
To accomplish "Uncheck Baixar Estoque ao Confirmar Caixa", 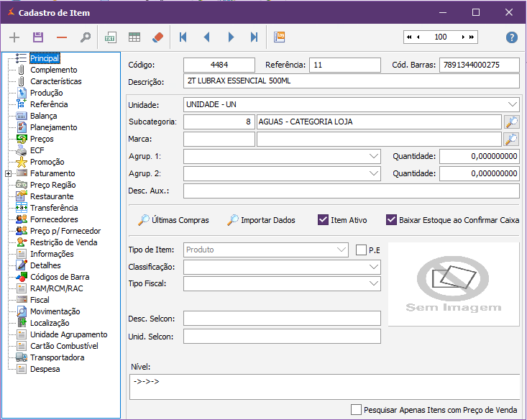I will (x=391, y=220).
